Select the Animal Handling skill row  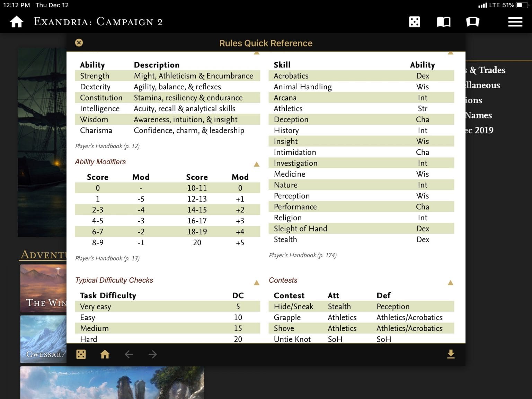pos(361,87)
